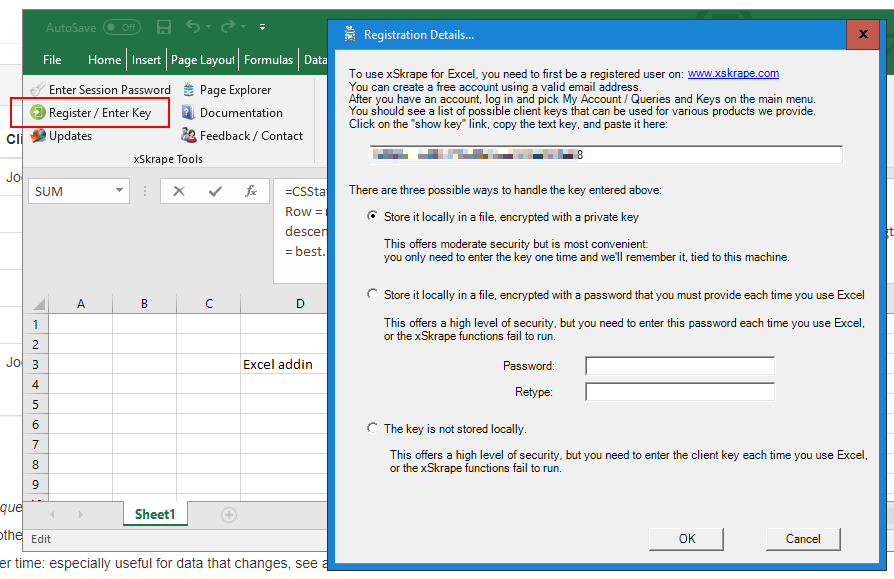Select 'Store it locally, encrypted with a private key'
The image size is (894, 579).
tap(372, 216)
